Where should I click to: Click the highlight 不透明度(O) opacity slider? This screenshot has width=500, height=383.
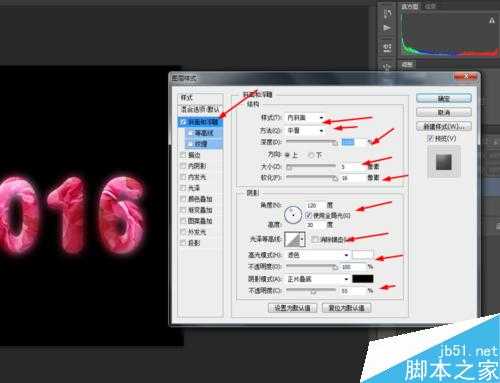(311, 267)
